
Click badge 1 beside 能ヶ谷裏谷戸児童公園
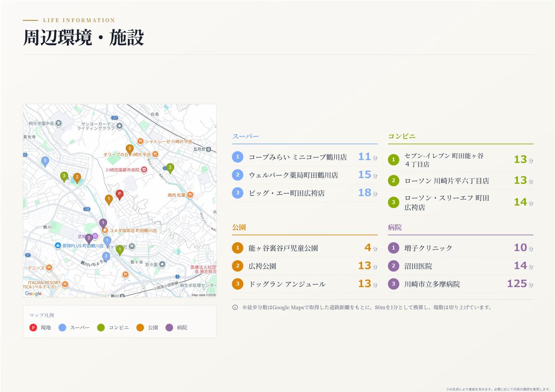pyautogui.click(x=238, y=248)
